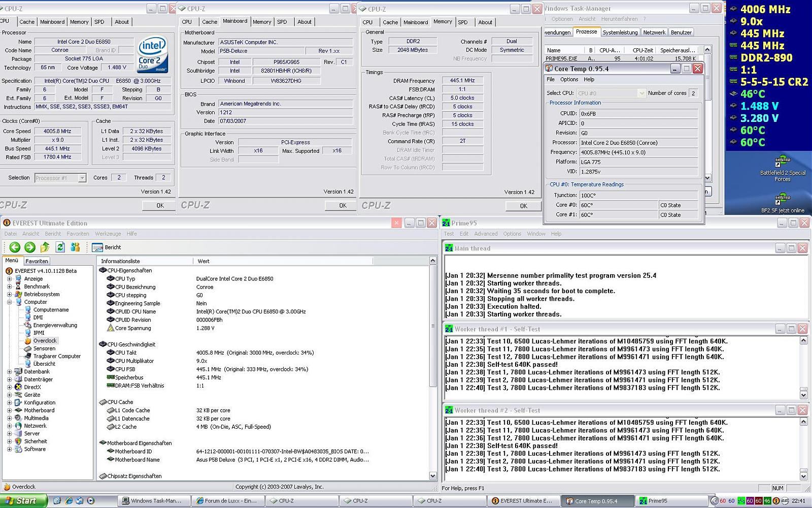Click EVEREST up-level folder icon
Image resolution: width=812 pixels, height=508 pixels.
click(45, 247)
